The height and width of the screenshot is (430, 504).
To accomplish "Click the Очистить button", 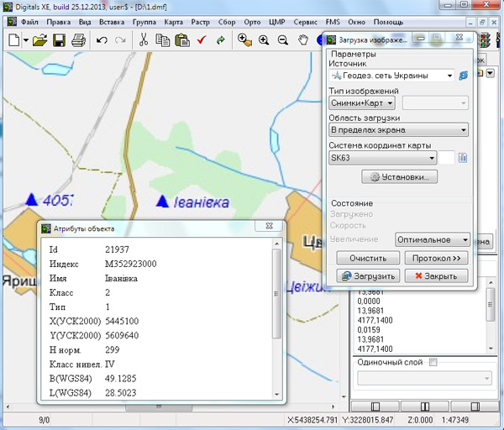I will [367, 258].
